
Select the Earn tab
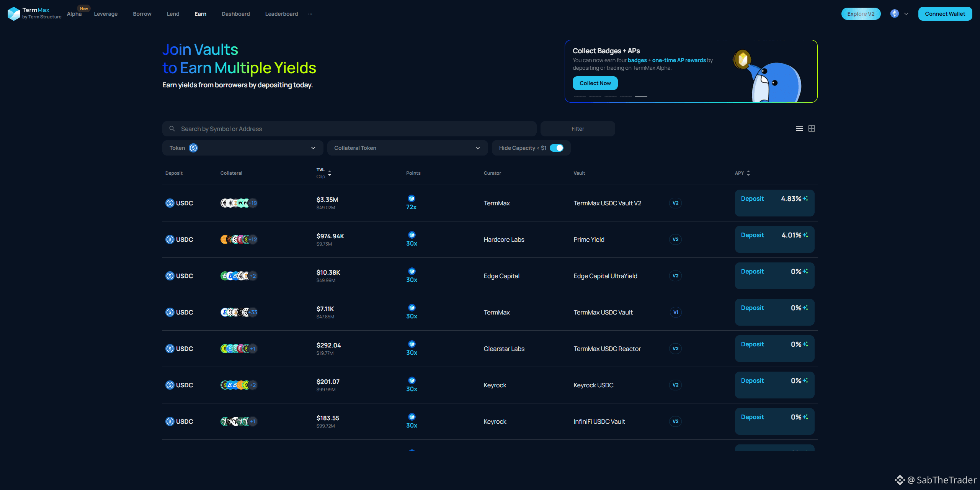coord(200,14)
